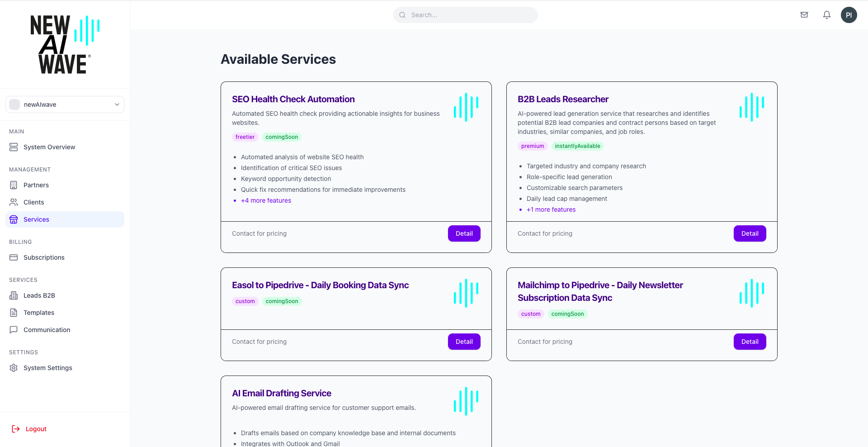Click the Templates document icon

tap(14, 313)
